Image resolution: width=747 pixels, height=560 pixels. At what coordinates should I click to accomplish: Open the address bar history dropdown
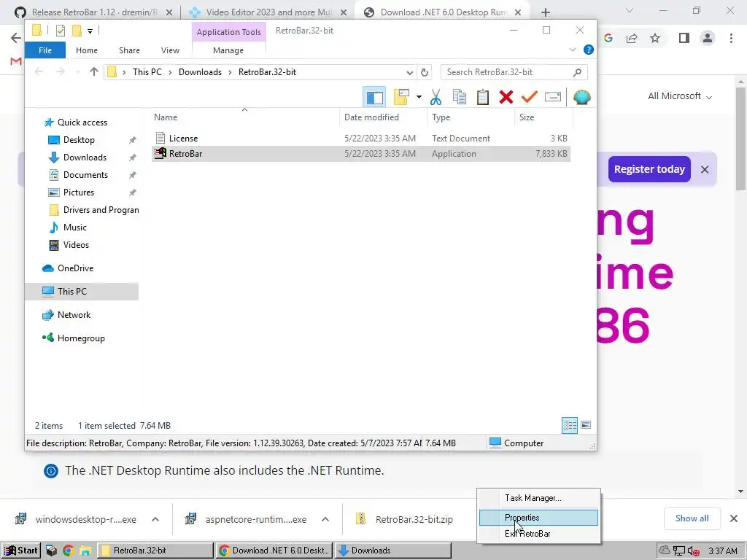(x=409, y=72)
